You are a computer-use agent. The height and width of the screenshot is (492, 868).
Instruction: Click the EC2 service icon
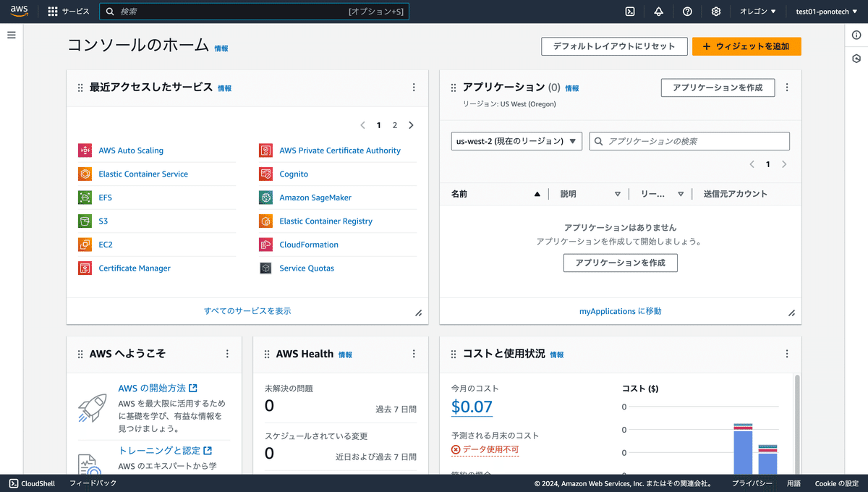tap(85, 245)
